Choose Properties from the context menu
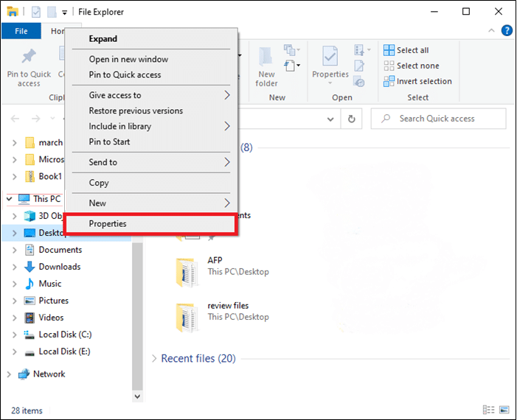The image size is (517, 420). [108, 223]
